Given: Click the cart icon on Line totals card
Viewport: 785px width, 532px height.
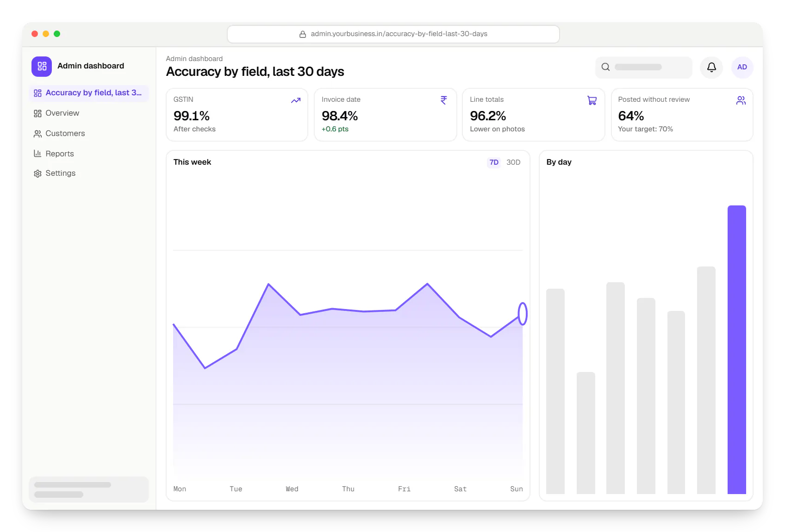Looking at the screenshot, I should coord(592,100).
